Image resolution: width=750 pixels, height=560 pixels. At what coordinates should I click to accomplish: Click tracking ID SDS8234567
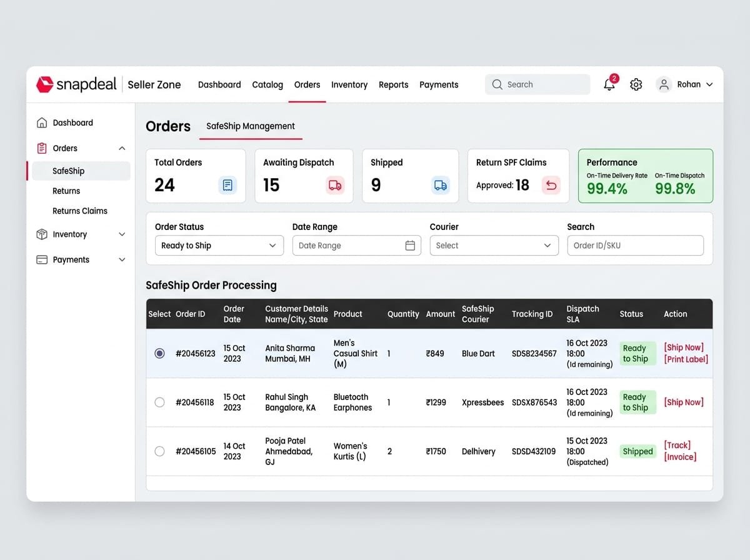point(534,353)
